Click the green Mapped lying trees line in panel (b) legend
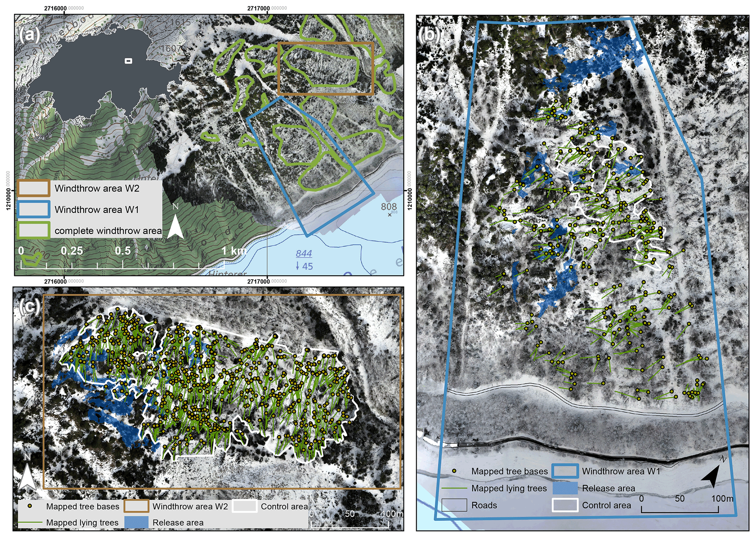Screen dimensions: 756x538 454,488
